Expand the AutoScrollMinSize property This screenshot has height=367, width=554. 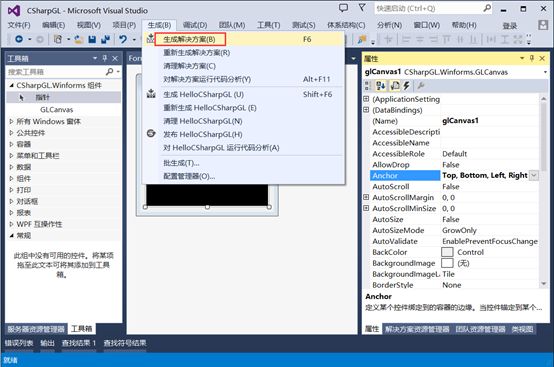pos(366,208)
